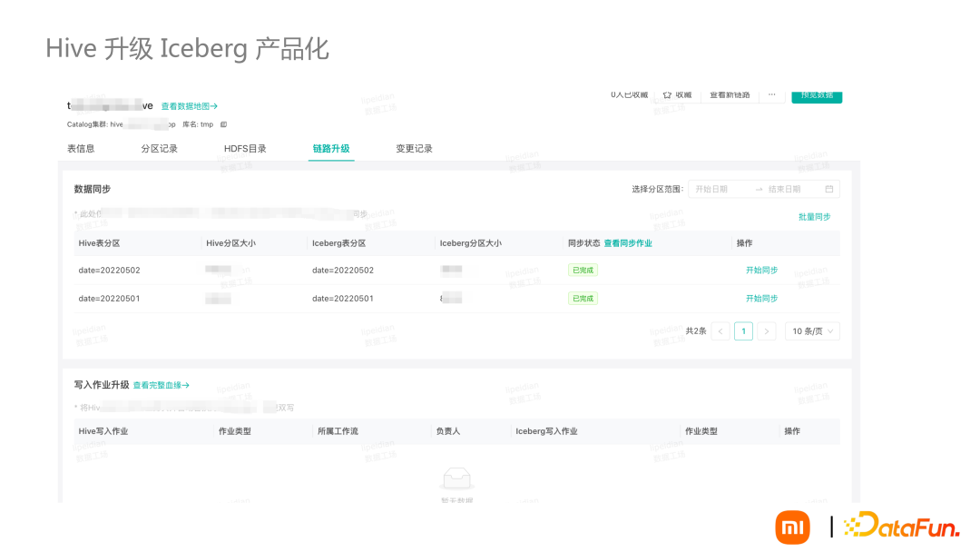This screenshot has height=552, width=980.
Task: Click the star 收藏 favorite icon
Action: (x=667, y=95)
